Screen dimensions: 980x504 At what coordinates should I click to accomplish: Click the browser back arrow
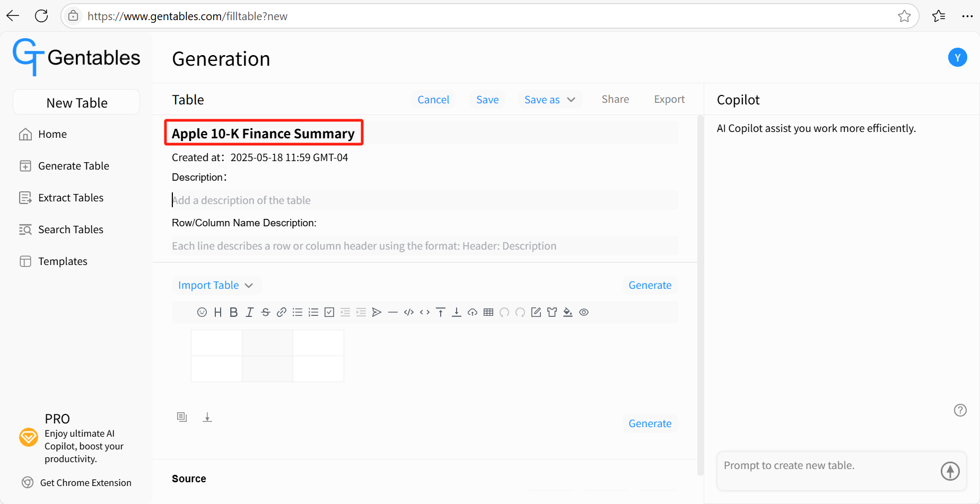click(13, 16)
